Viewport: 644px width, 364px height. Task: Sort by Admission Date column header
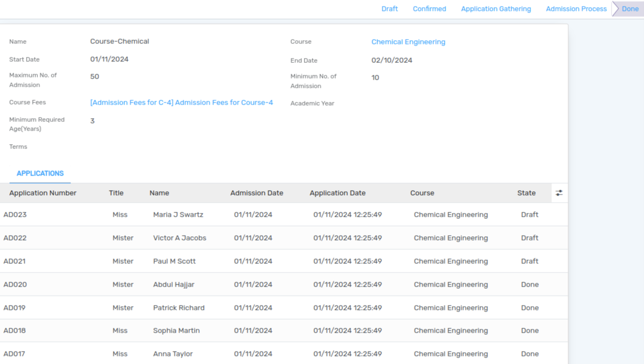coord(257,193)
